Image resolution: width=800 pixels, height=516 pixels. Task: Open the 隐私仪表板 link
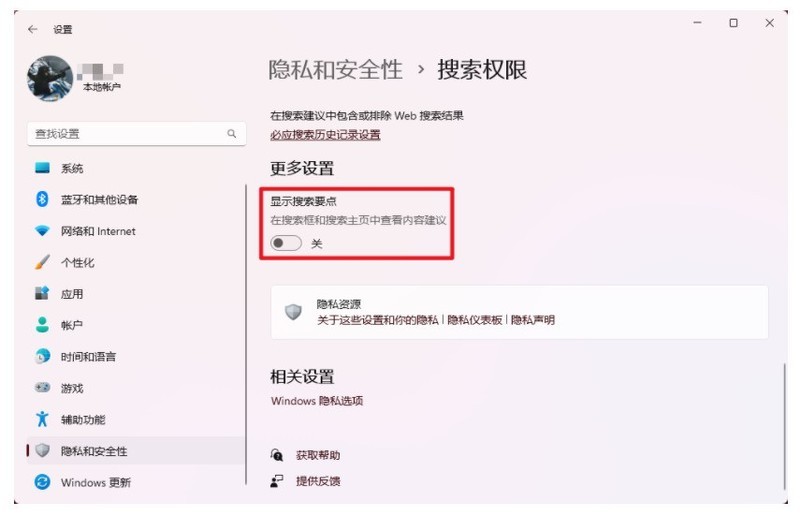474,320
